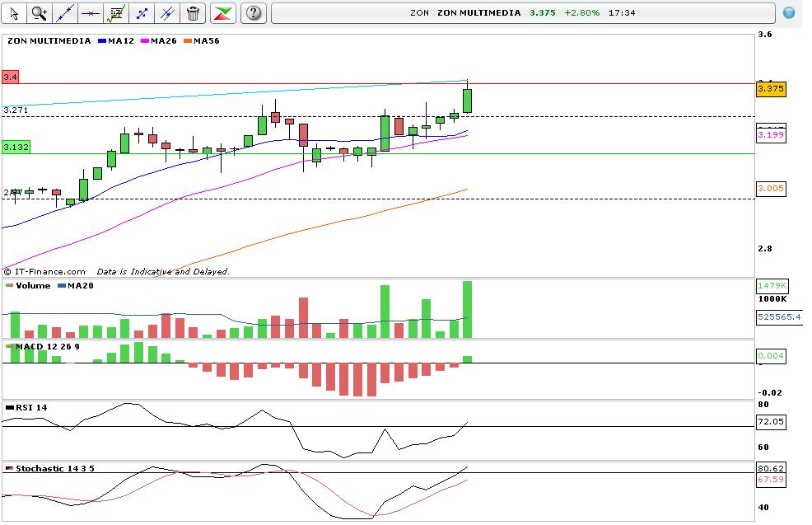Click the yellow 3.375 current price tag

771,89
